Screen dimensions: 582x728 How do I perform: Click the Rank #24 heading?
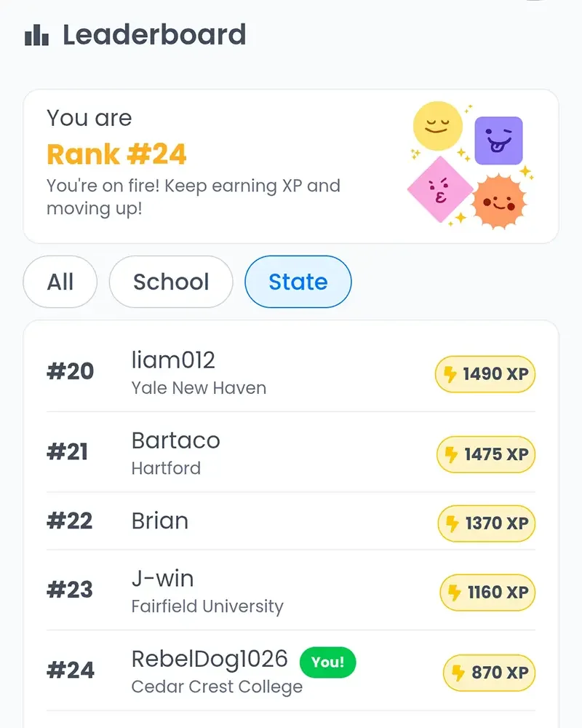click(x=116, y=154)
